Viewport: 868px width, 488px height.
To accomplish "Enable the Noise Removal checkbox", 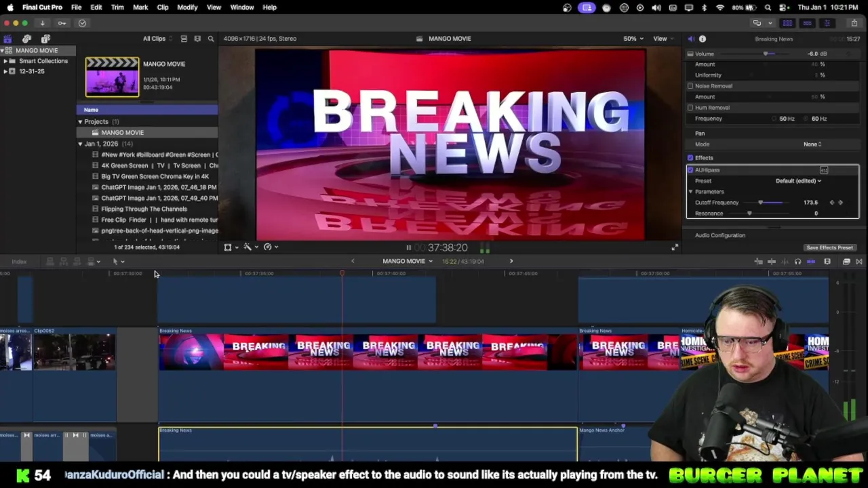I will click(x=690, y=86).
